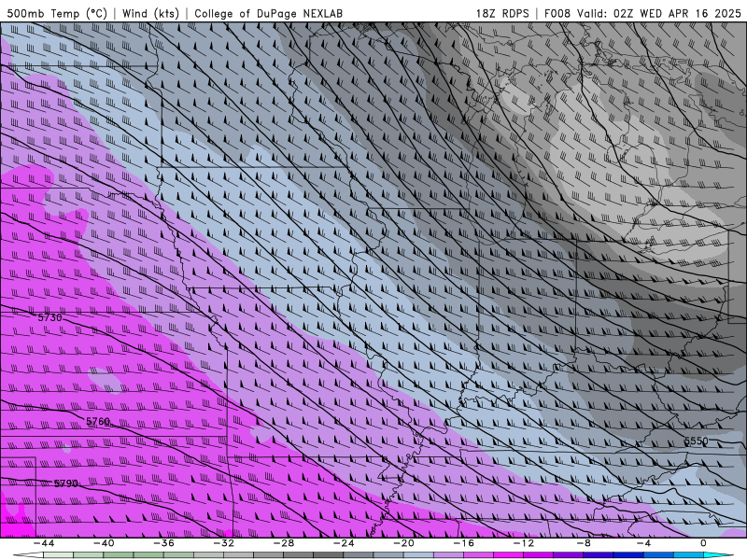The image size is (747, 560).
Task: Click the -44 color scale value
Action: tap(44, 543)
